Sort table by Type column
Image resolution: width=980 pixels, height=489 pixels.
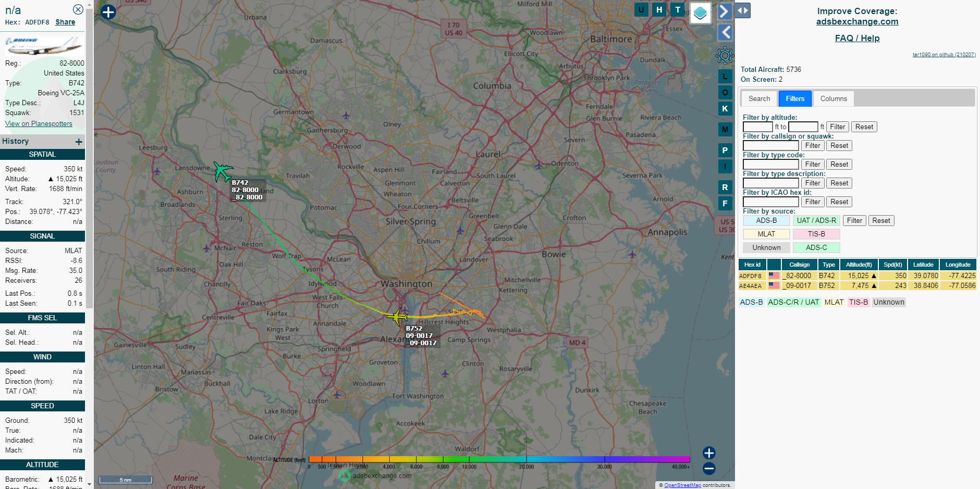[829, 265]
